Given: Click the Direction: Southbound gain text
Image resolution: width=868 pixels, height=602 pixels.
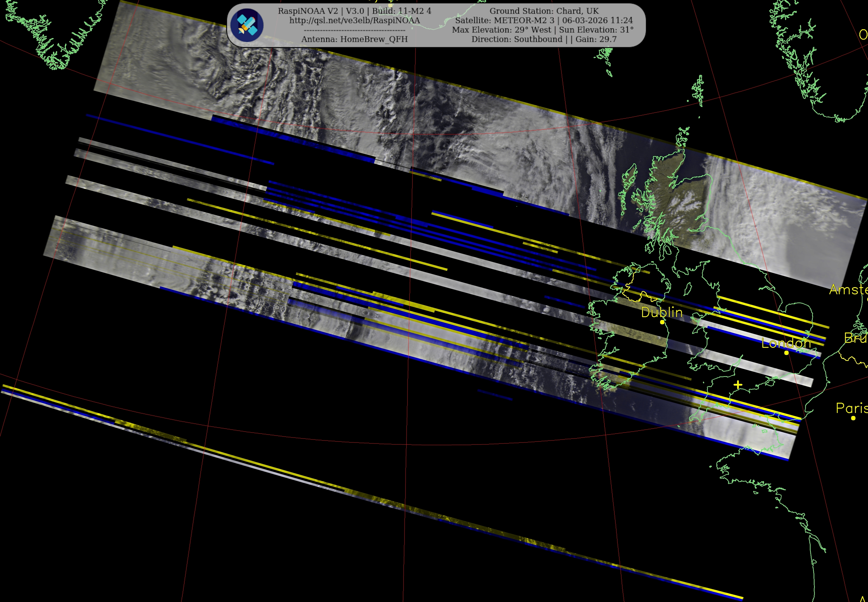Looking at the screenshot, I should 544,39.
